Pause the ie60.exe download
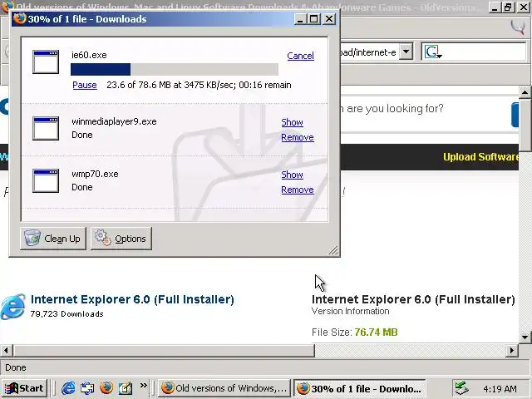 click(x=85, y=85)
